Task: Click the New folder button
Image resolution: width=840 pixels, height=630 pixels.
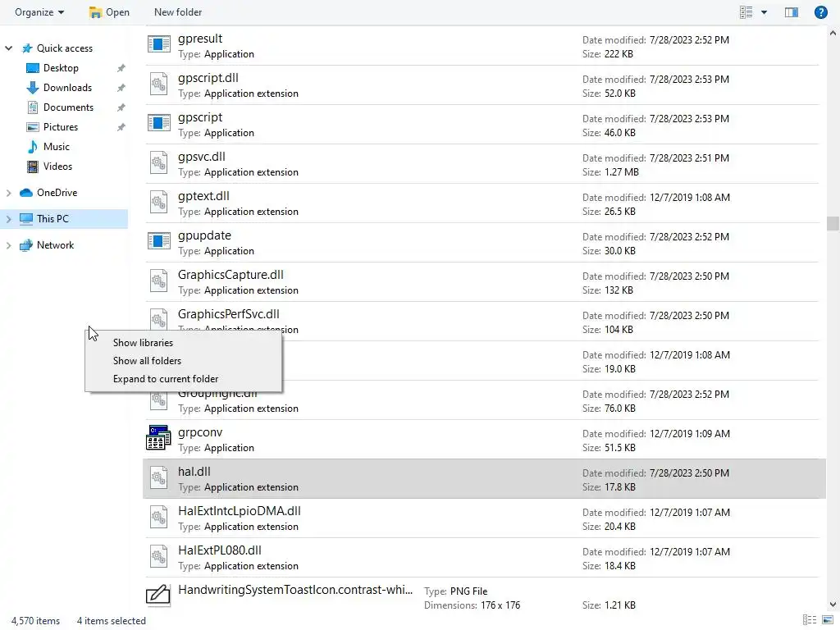Action: click(x=178, y=12)
